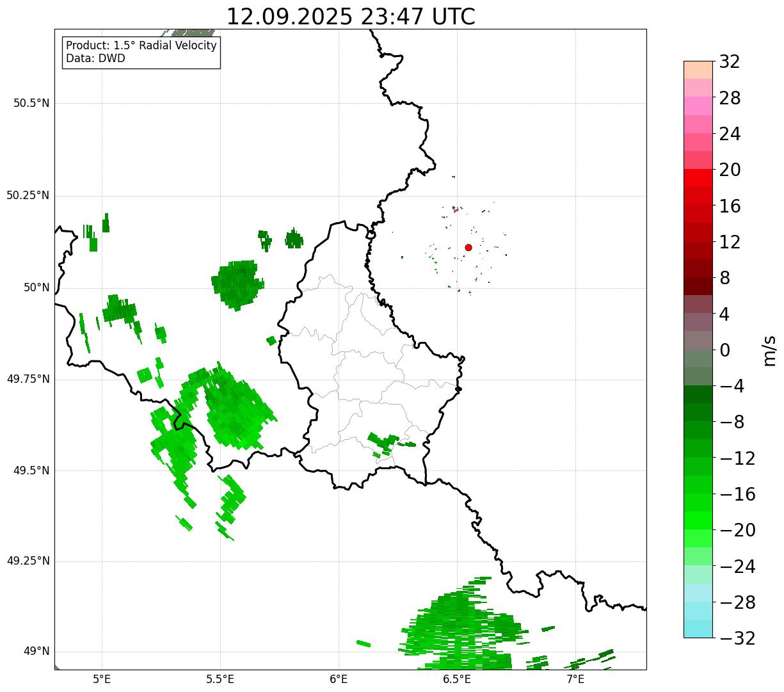Click the colorbar tick label −20

[x=737, y=530]
